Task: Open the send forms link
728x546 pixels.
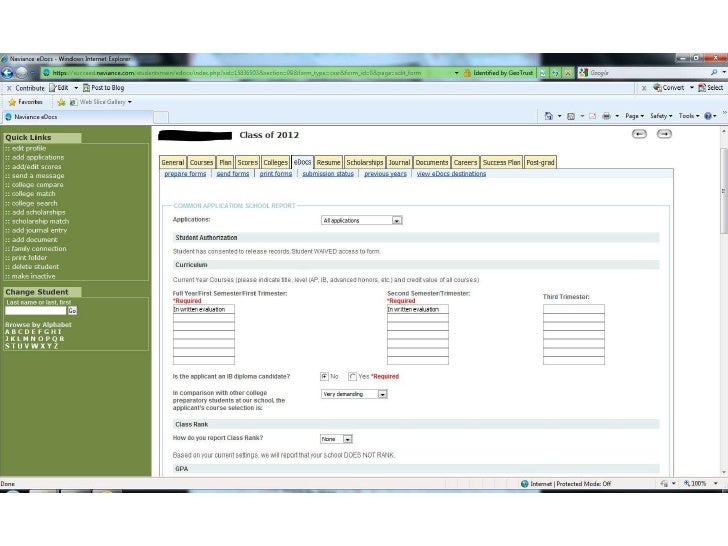Action: [x=233, y=174]
